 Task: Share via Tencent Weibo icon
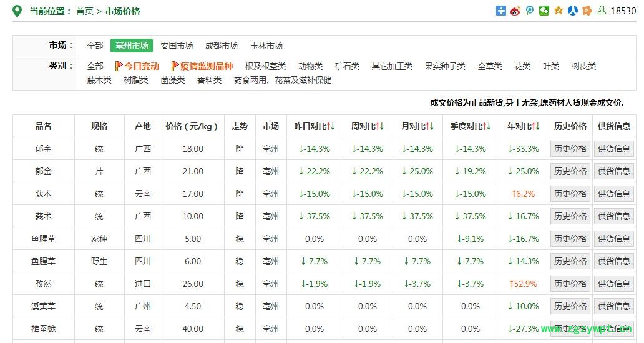click(529, 11)
